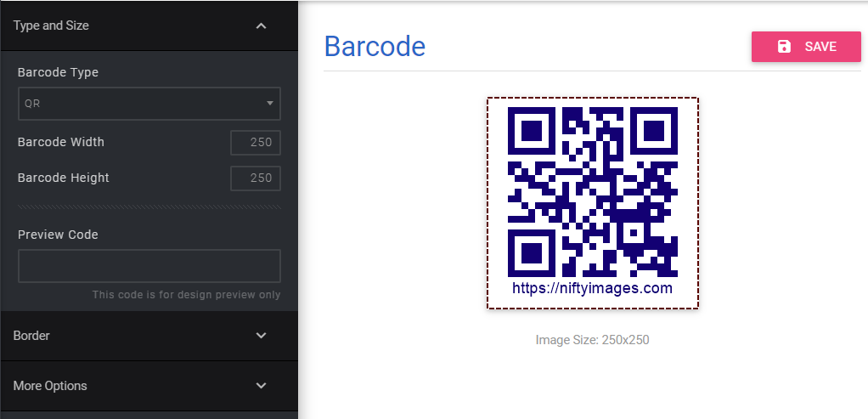Collapse the Type and Size chevron
The image size is (868, 419).
261,25
